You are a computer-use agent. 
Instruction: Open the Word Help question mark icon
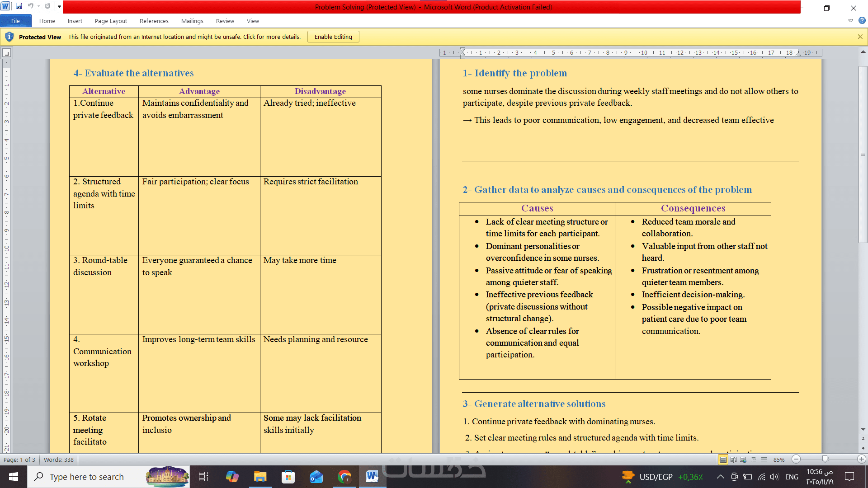coord(862,21)
